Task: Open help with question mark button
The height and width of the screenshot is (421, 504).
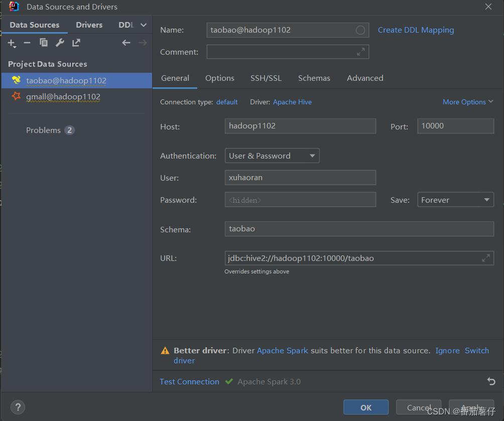Action: (x=18, y=407)
